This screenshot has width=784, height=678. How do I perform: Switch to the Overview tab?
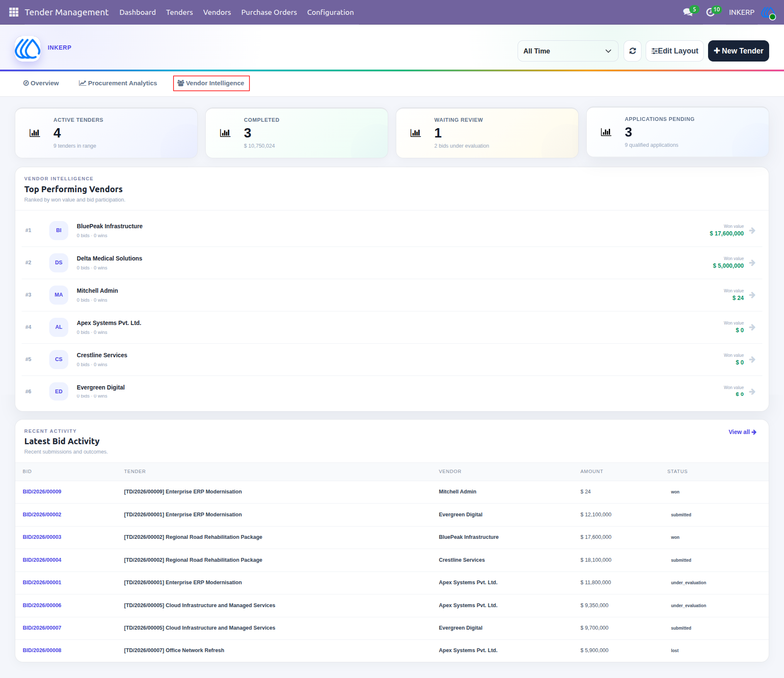coord(41,83)
